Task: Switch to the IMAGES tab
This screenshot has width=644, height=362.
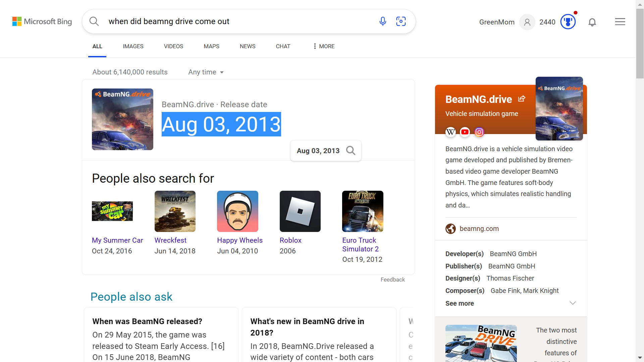Action: (133, 46)
